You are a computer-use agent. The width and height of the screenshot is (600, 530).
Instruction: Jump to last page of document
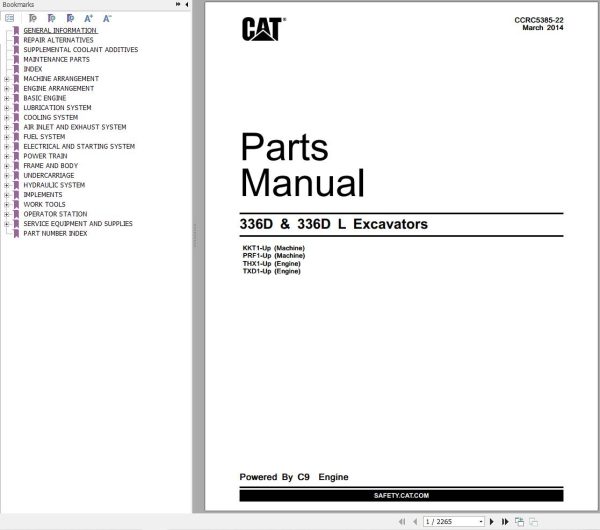pyautogui.click(x=505, y=521)
